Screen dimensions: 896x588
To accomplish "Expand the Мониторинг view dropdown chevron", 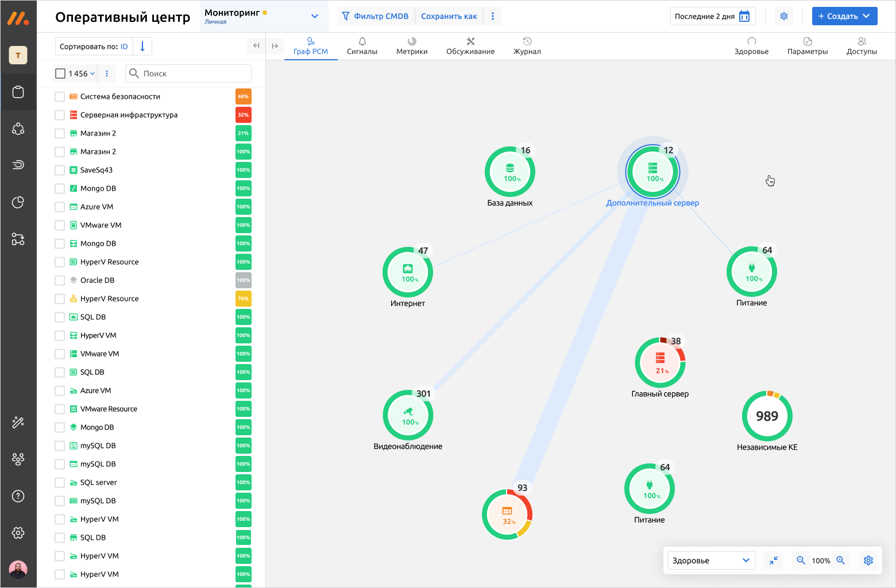I will pyautogui.click(x=315, y=16).
